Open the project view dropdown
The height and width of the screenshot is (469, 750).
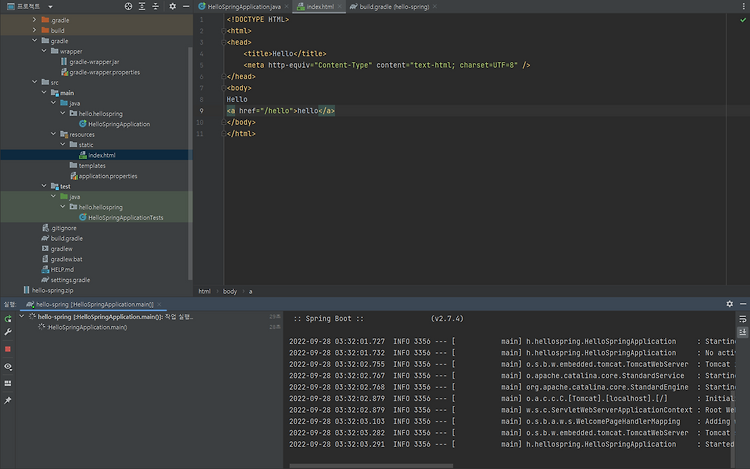tap(50, 7)
